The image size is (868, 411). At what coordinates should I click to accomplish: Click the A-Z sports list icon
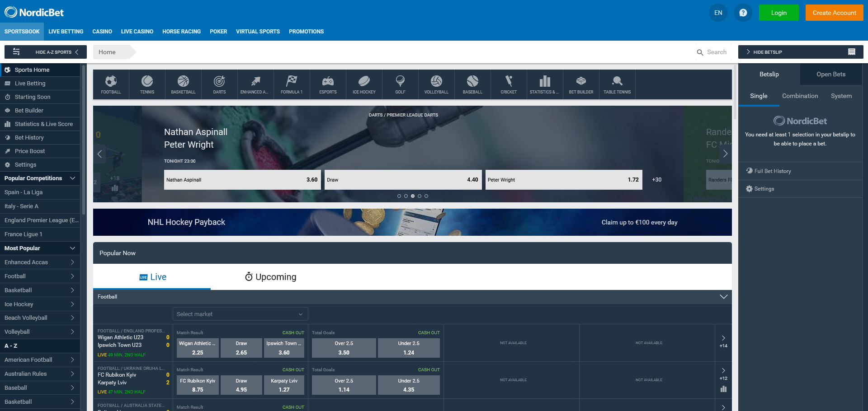[16, 51]
